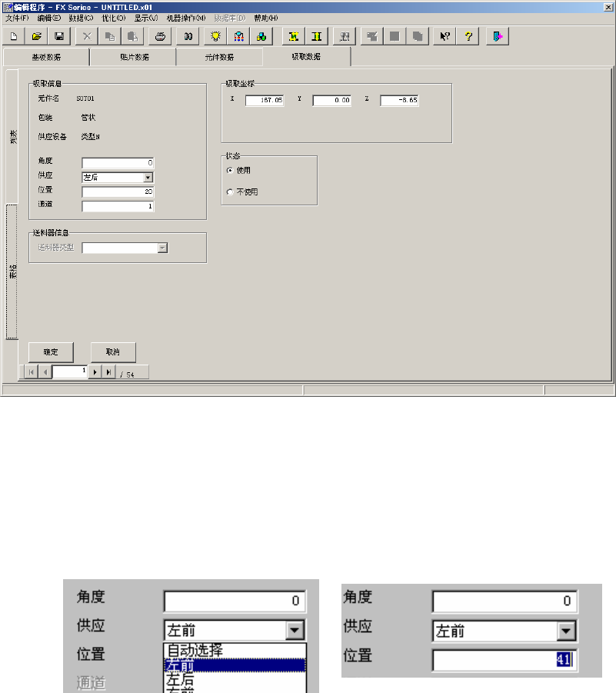Viewport: 616px width, 693px height.
Task: Click the 取消 cancel button
Action: click(x=113, y=352)
